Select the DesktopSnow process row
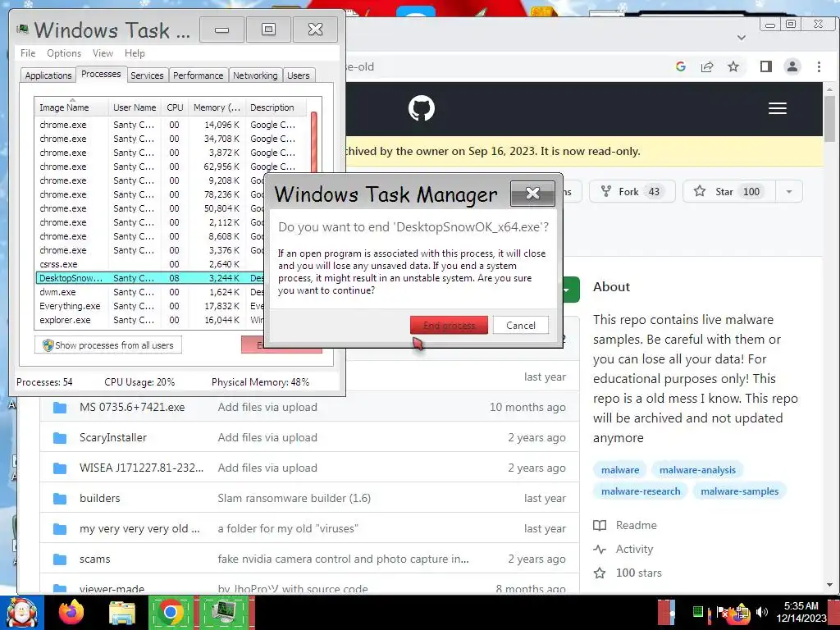The image size is (840, 630). tap(151, 278)
